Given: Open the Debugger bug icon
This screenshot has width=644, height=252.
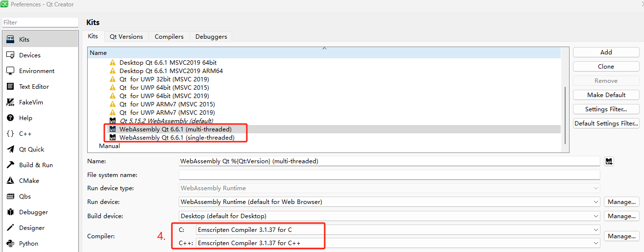Looking at the screenshot, I should pyautogui.click(x=10, y=212).
